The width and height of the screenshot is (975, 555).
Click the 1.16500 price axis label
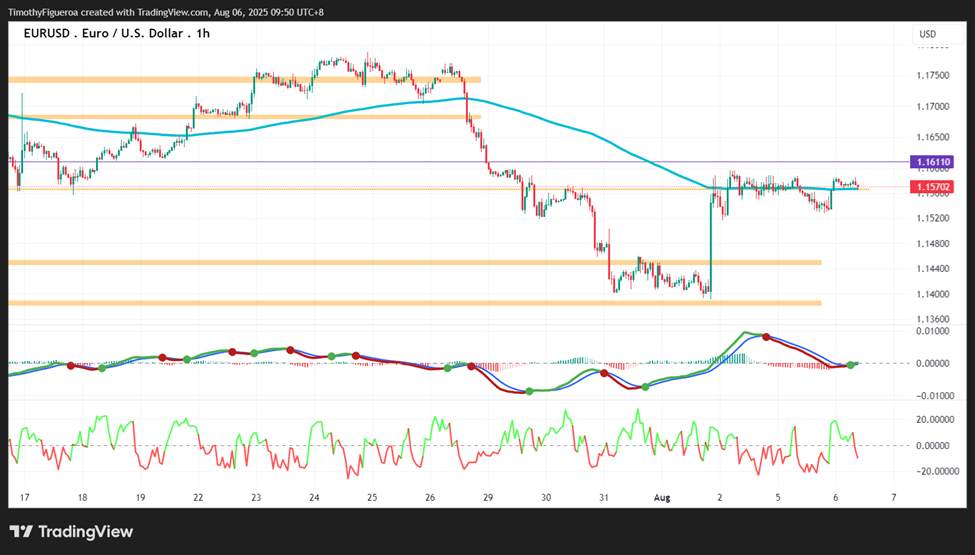[933, 137]
